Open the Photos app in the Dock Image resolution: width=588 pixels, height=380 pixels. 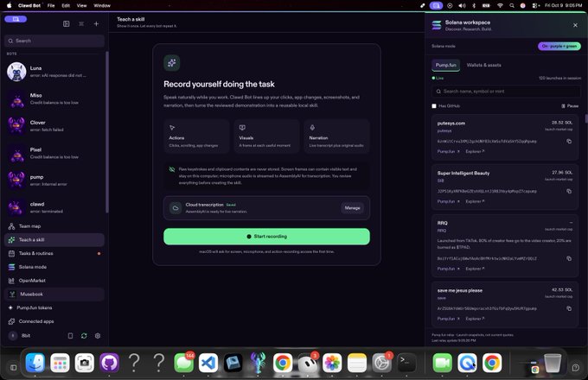(332, 363)
